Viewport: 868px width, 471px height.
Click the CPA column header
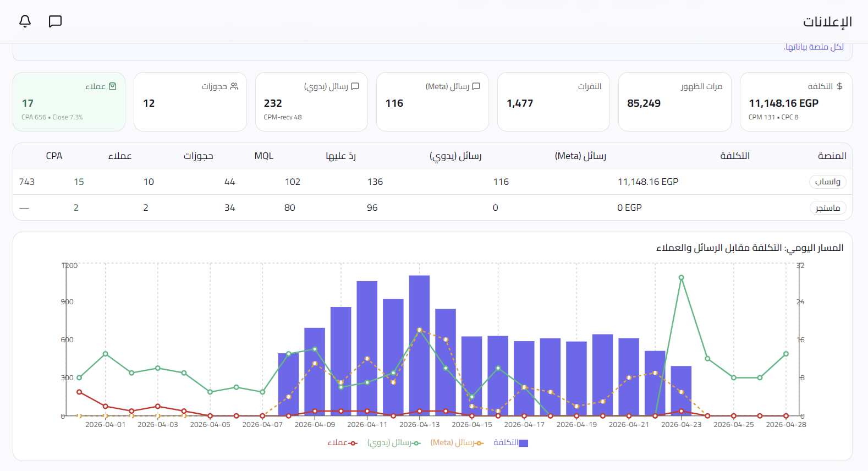[x=54, y=156]
